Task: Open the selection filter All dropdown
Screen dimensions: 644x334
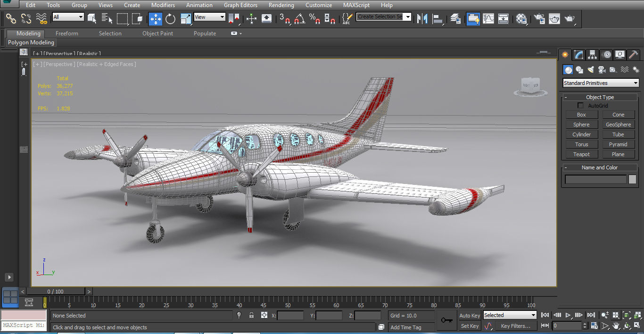Action: pyautogui.click(x=68, y=17)
